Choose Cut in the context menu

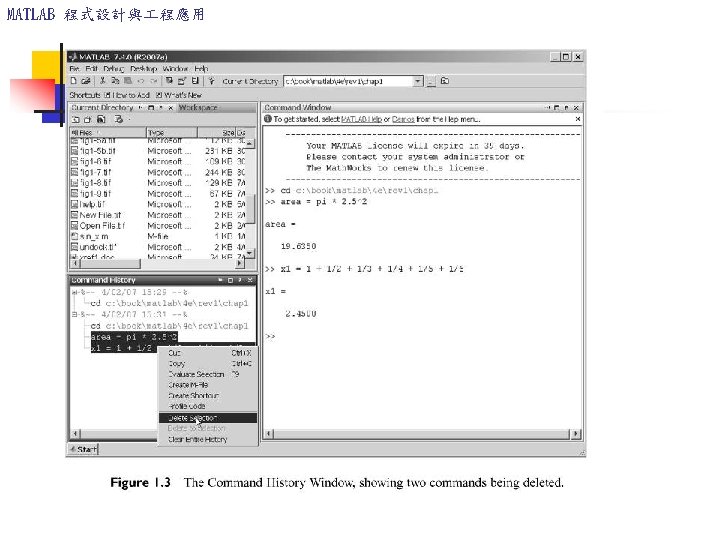(208, 353)
